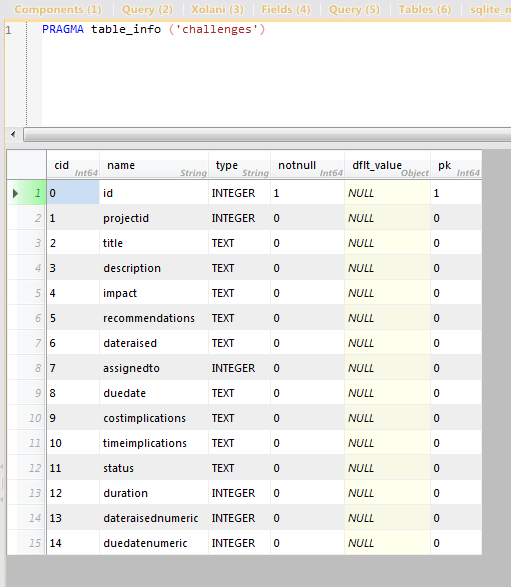Sort by the name column header
Screen dimensions: 511x587
[154, 165]
